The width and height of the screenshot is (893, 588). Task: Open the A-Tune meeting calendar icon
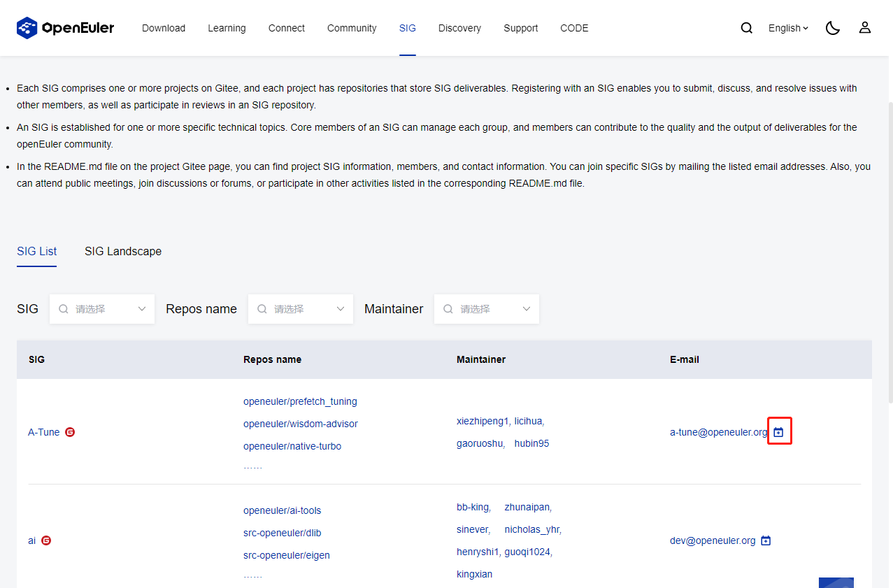[x=778, y=433]
